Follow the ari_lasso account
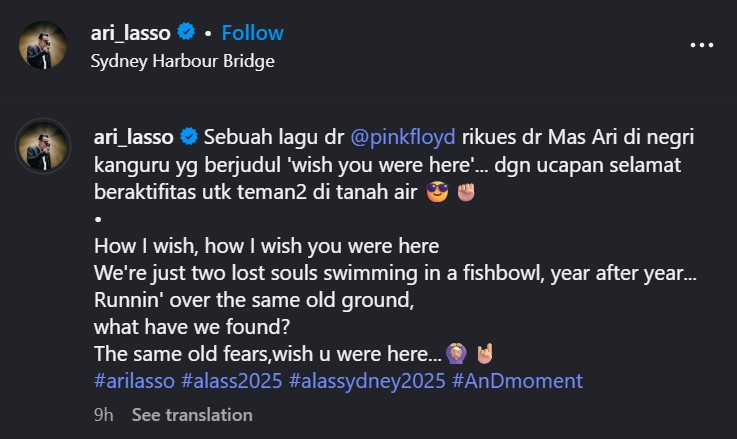This screenshot has height=439, width=737. click(x=252, y=33)
